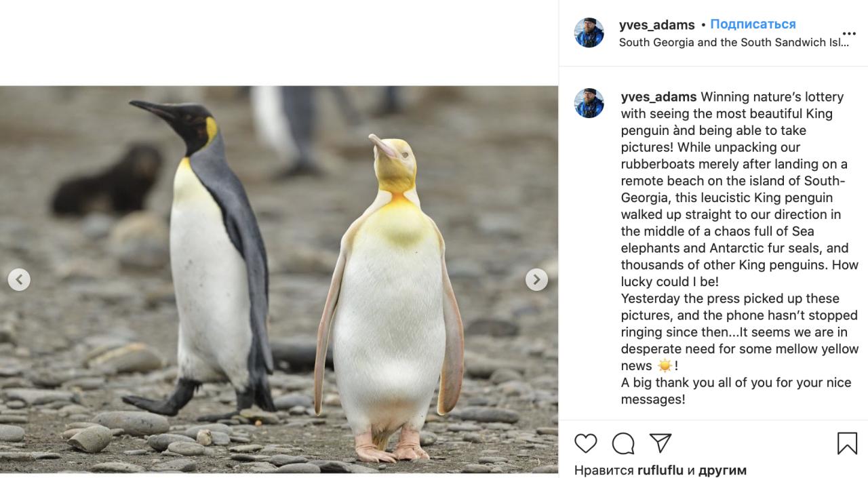
Task: Follow yves_adams via Подписаться link
Action: (x=753, y=24)
